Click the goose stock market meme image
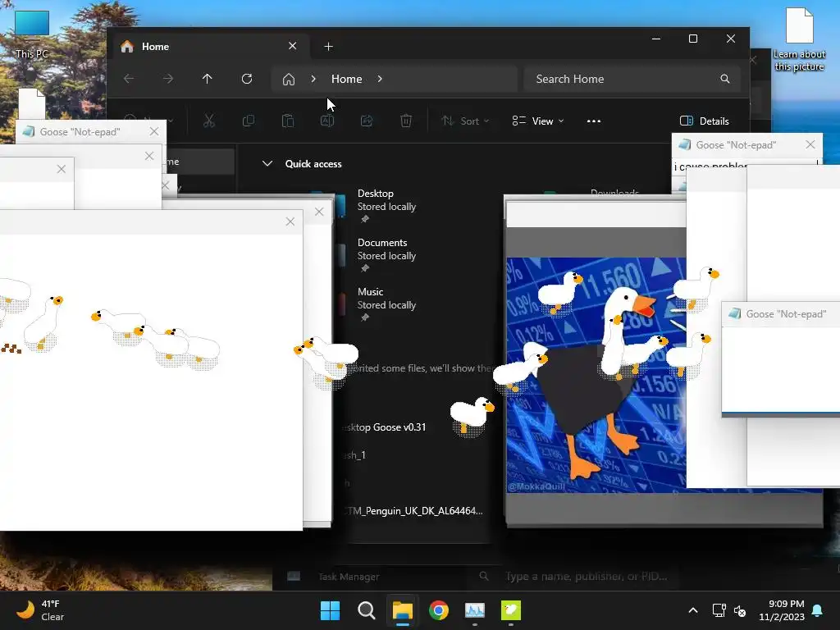 [x=596, y=375]
